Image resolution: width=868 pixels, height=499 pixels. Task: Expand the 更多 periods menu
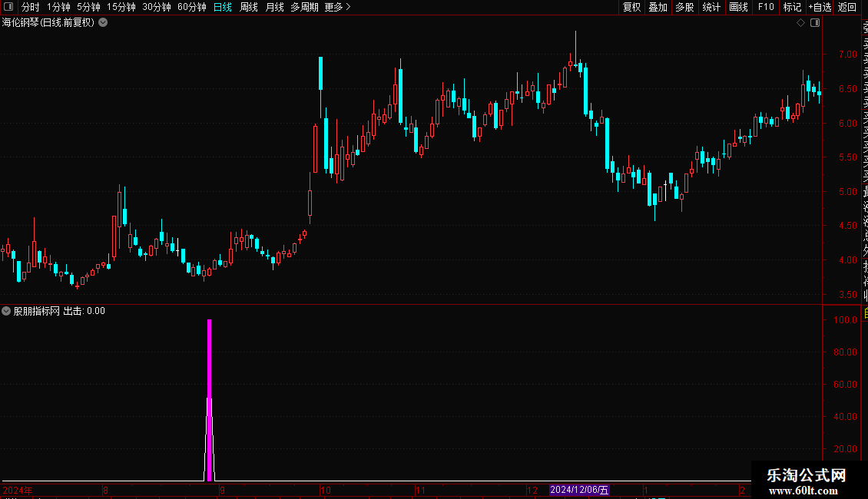tap(337, 7)
